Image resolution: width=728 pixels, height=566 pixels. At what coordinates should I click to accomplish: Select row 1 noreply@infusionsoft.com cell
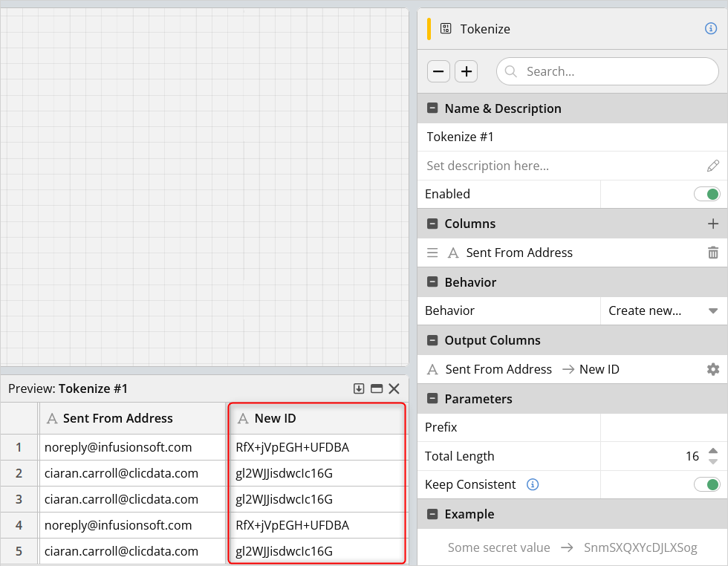(x=132, y=447)
